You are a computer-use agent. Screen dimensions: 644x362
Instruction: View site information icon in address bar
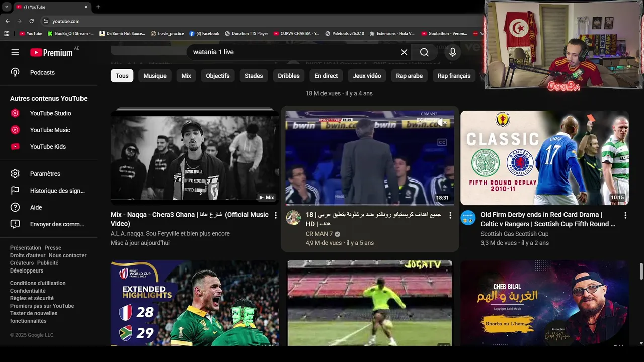coord(46,21)
